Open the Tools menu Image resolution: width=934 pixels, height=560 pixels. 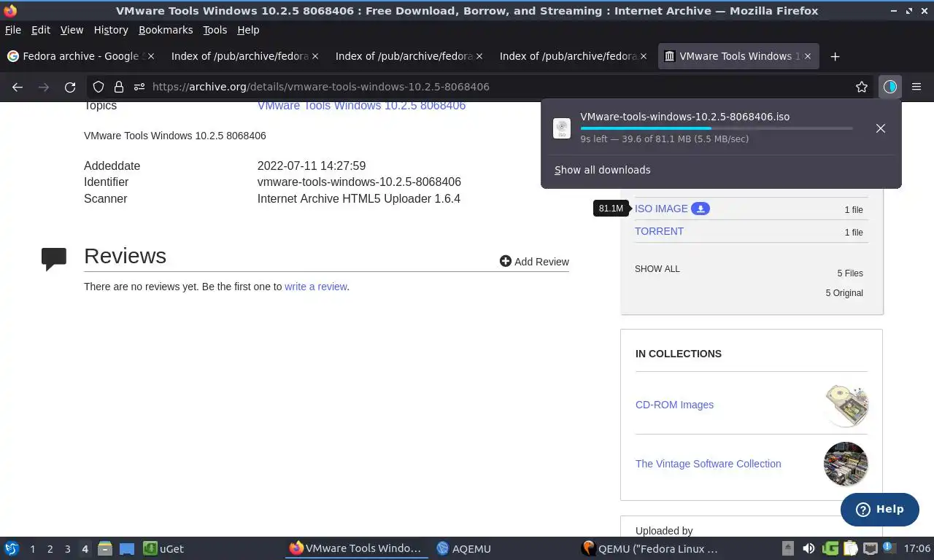[215, 30]
